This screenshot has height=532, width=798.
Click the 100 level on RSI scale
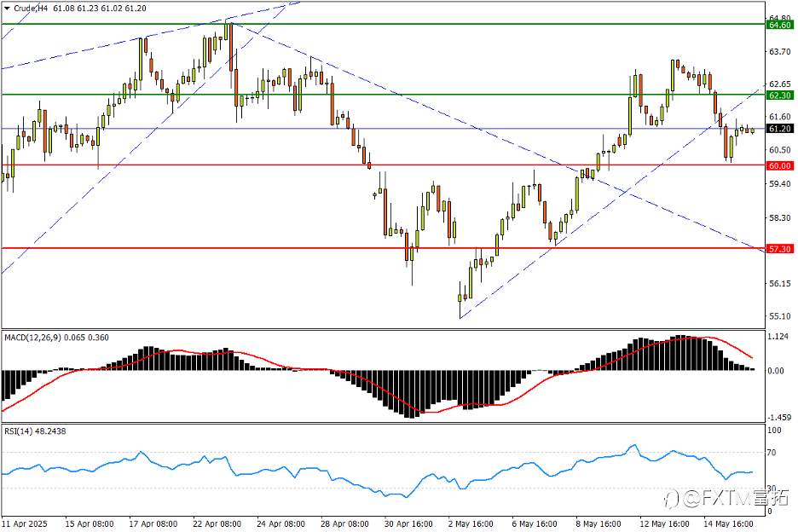click(774, 431)
